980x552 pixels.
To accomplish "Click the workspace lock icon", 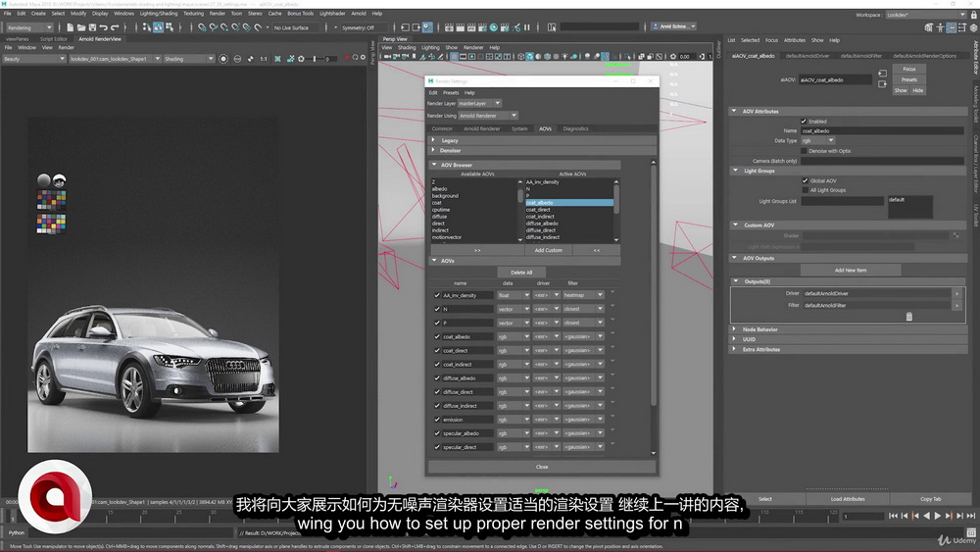I will point(974,15).
